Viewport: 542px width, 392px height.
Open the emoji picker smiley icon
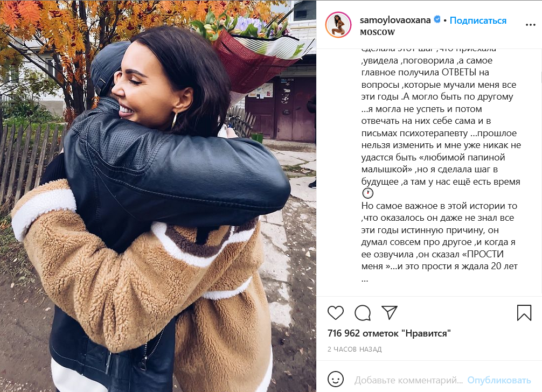335,379
